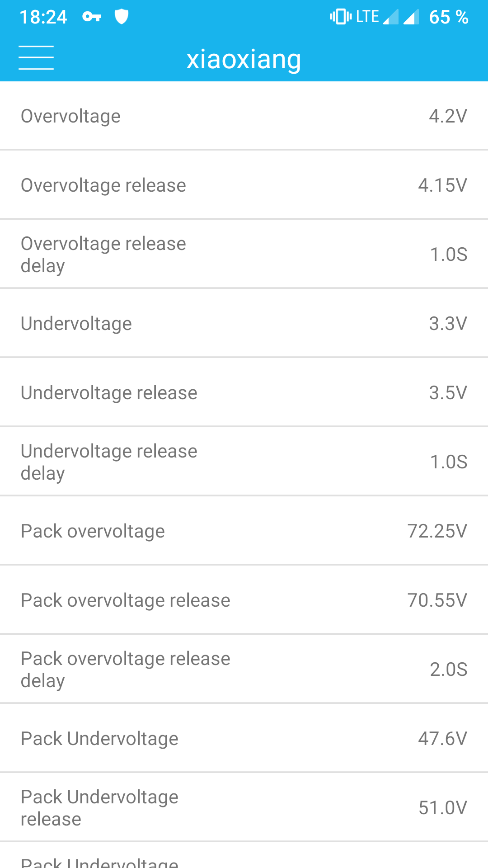Open the Overvoltage setting row
This screenshot has width=488, height=868.
tap(244, 116)
